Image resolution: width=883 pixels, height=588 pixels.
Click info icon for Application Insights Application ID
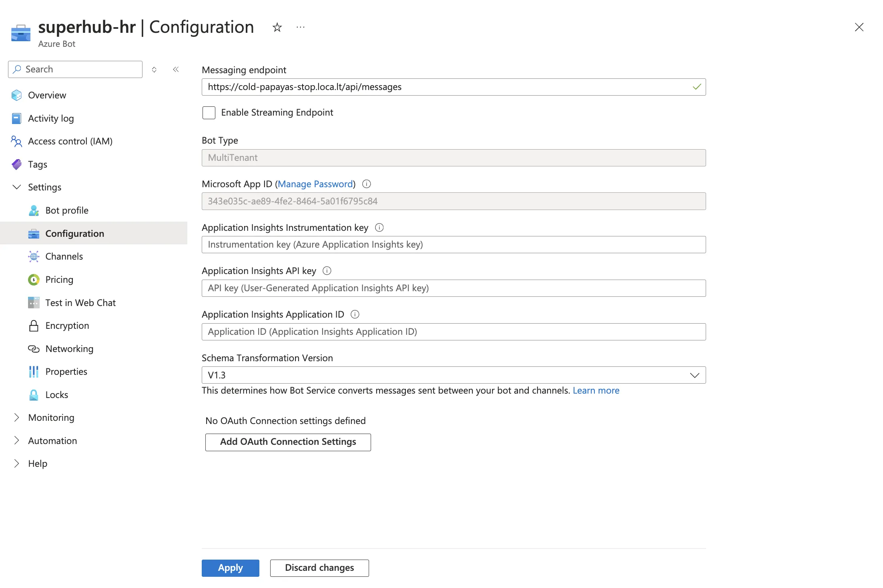click(355, 314)
